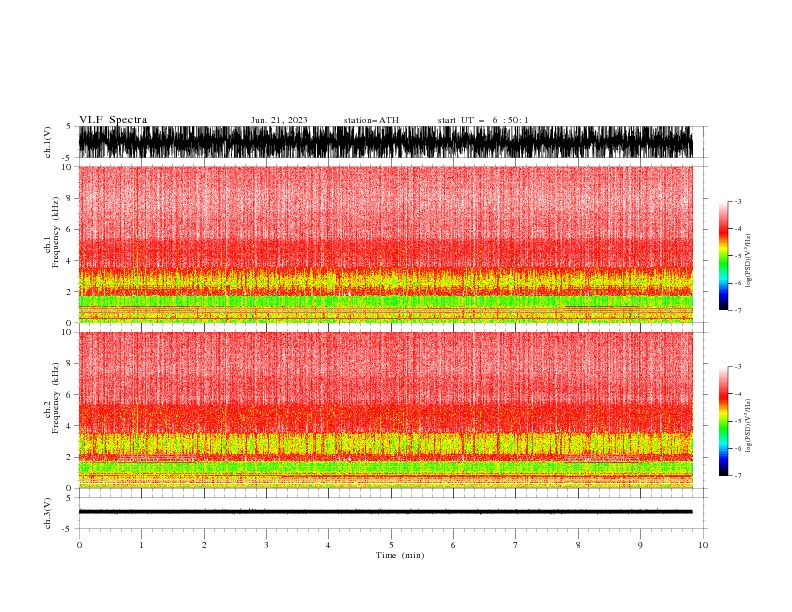Click the "ch.1(V)" waveform axis label
The image size is (792, 612).
coord(48,142)
